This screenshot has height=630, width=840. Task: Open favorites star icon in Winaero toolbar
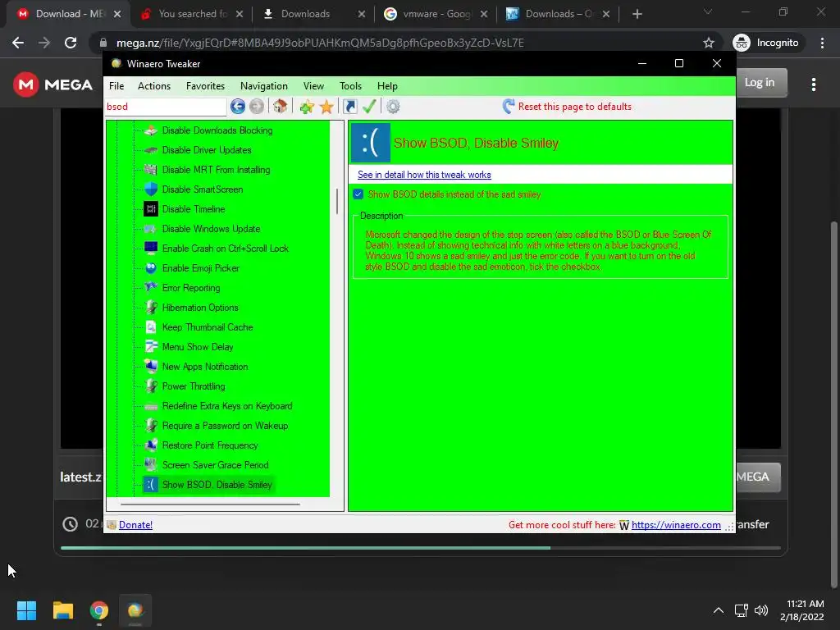[x=326, y=107]
